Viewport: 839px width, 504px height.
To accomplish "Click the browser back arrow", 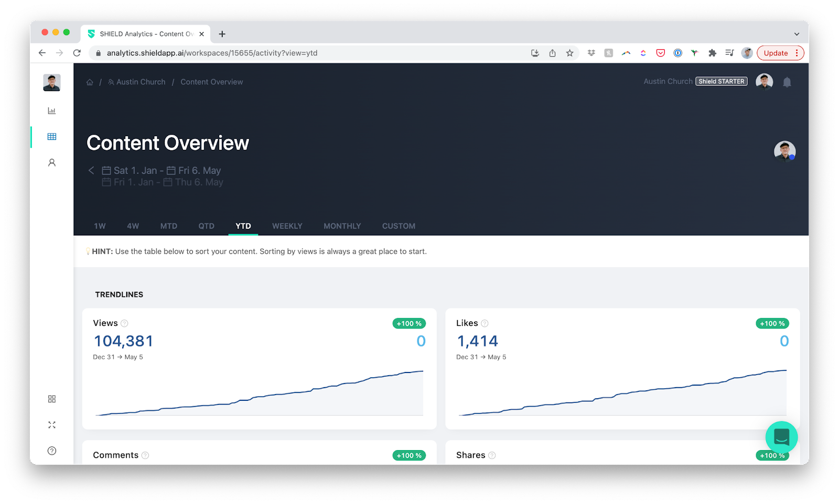I will 42,53.
